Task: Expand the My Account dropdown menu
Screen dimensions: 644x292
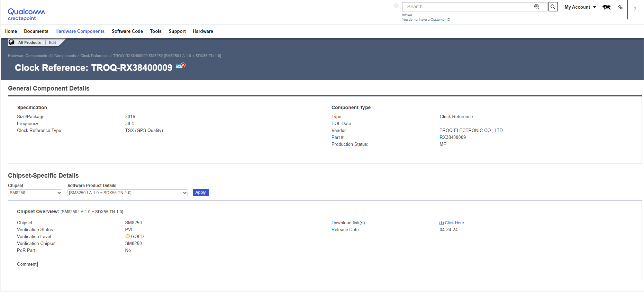Action: pyautogui.click(x=580, y=7)
